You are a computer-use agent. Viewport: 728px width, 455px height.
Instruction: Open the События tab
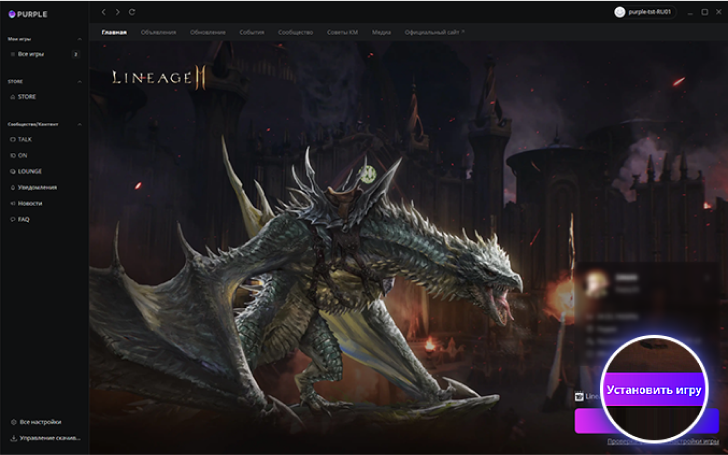pos(252,32)
